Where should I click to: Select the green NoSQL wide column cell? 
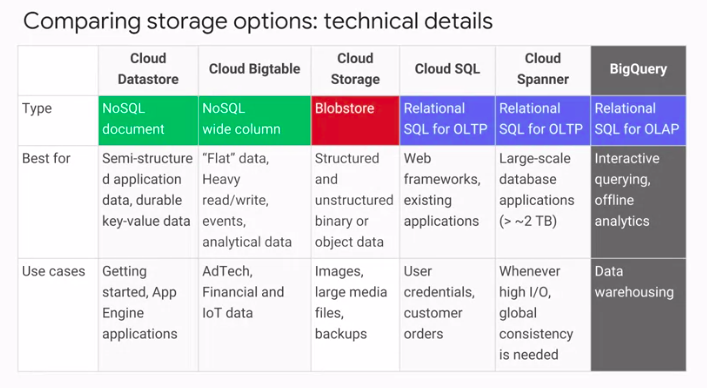point(254,120)
